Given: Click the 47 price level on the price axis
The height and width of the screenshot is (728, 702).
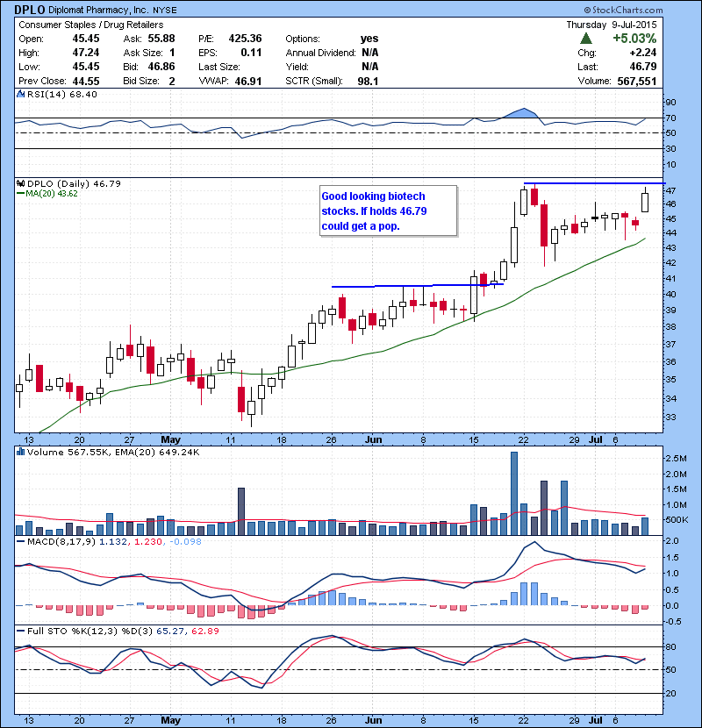Looking at the screenshot, I should [670, 190].
